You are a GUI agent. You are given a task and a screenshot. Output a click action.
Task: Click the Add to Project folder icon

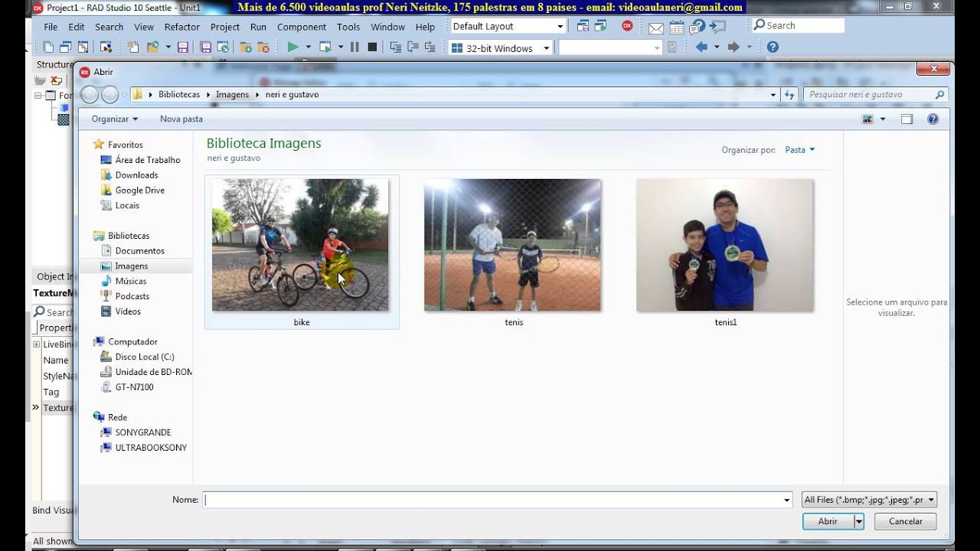tap(246, 47)
